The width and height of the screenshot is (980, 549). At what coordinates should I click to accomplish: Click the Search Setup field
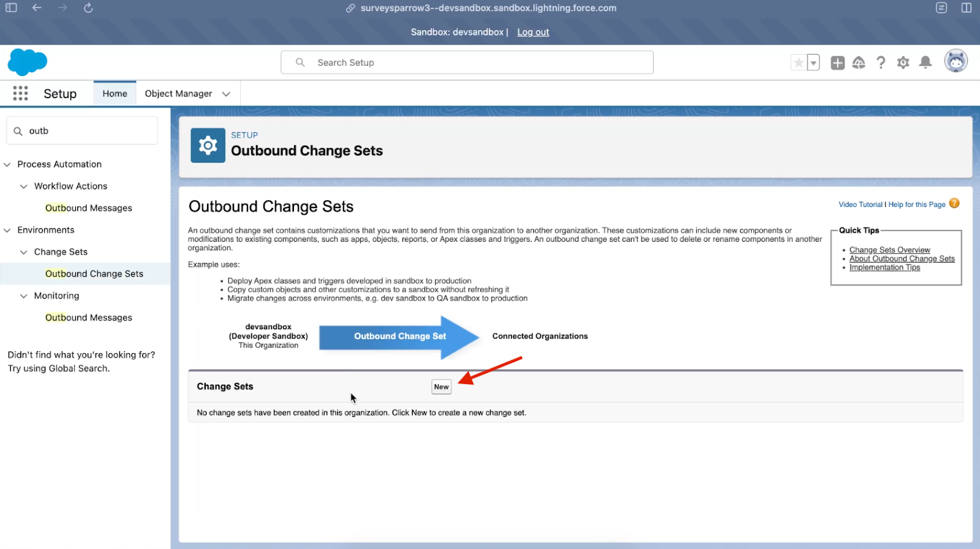[x=467, y=62]
